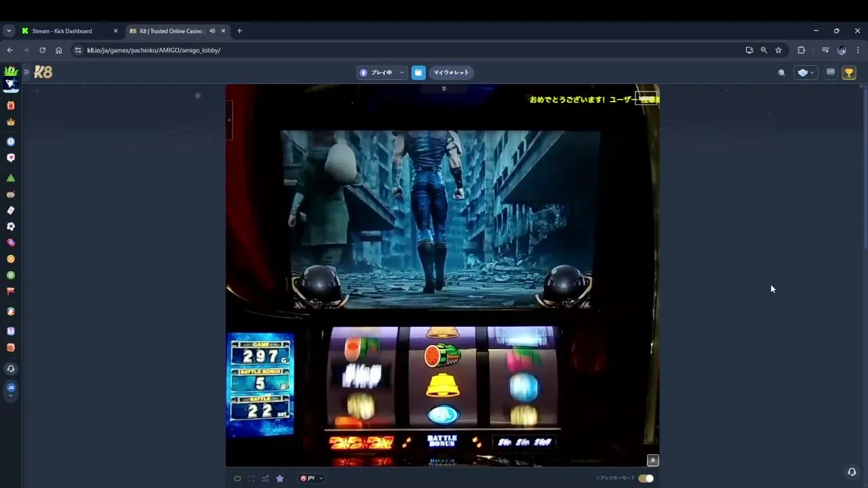Go to browser home page
Viewport: 868px width, 488px height.
[x=58, y=50]
